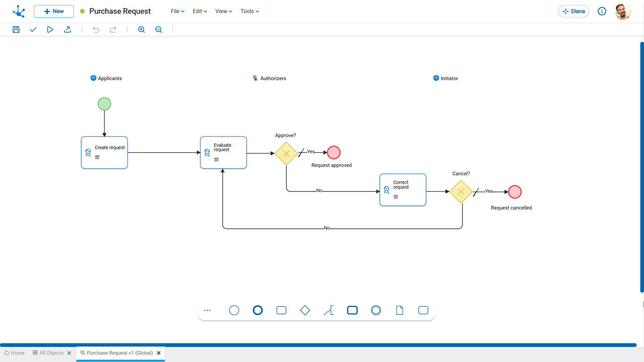Open the more options ellipsis in palette

click(x=207, y=310)
